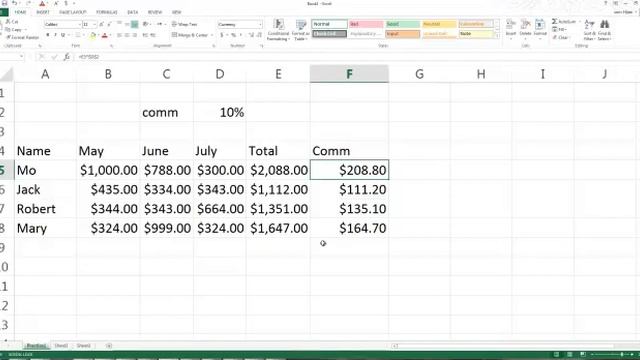Apply the Neutral cell style

pyautogui.click(x=439, y=24)
